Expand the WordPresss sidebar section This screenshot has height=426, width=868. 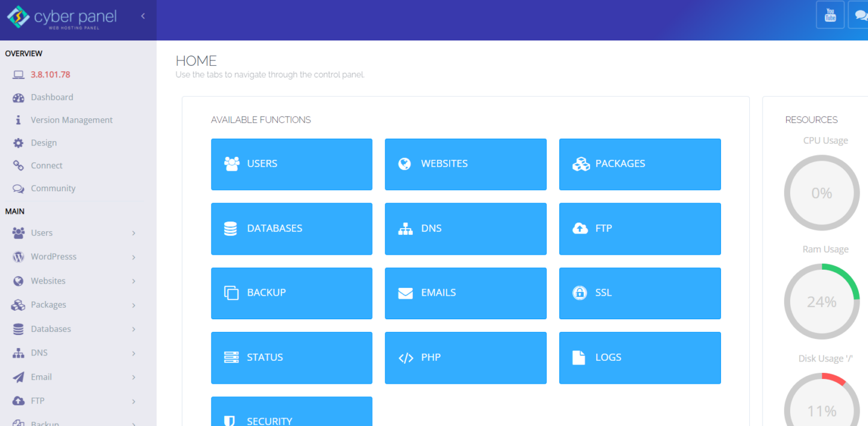72,256
